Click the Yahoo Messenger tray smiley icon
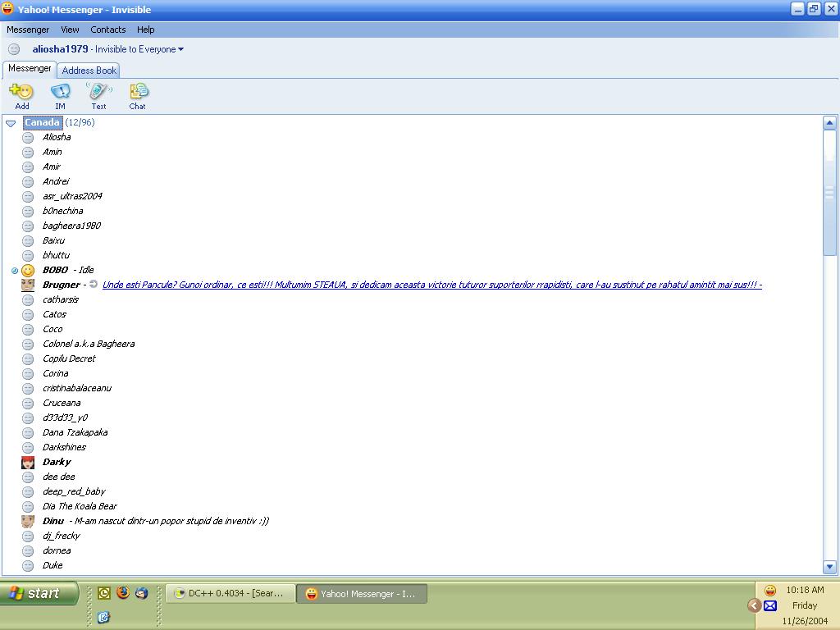The width and height of the screenshot is (840, 630). coord(770,591)
